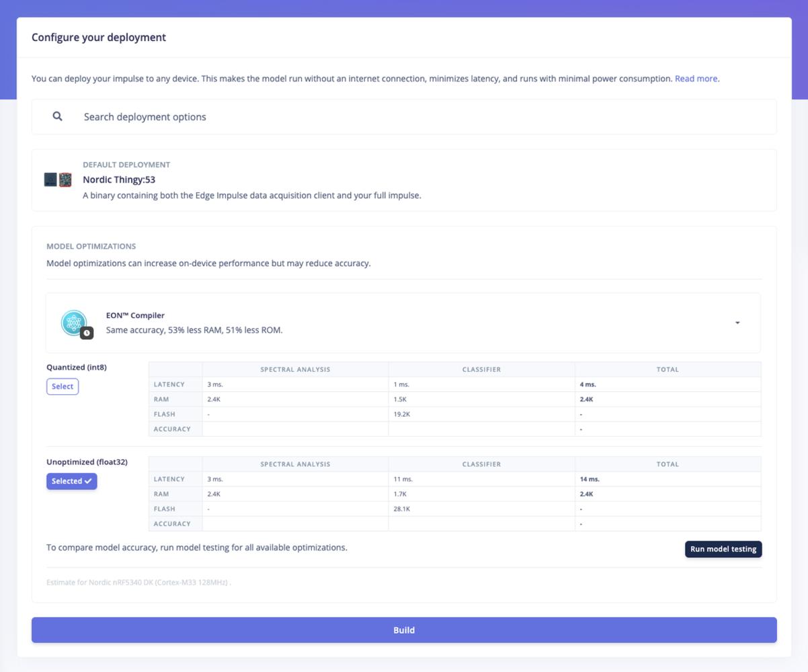The width and height of the screenshot is (808, 672).
Task: Click the Nordic Thingy:53 board thumbnail
Action: [x=58, y=179]
